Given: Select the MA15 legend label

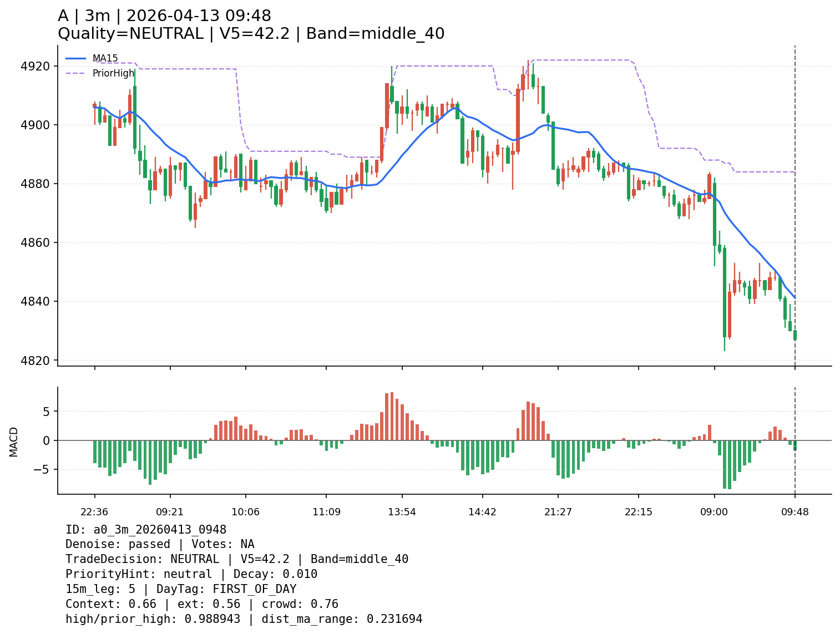Looking at the screenshot, I should [x=105, y=58].
